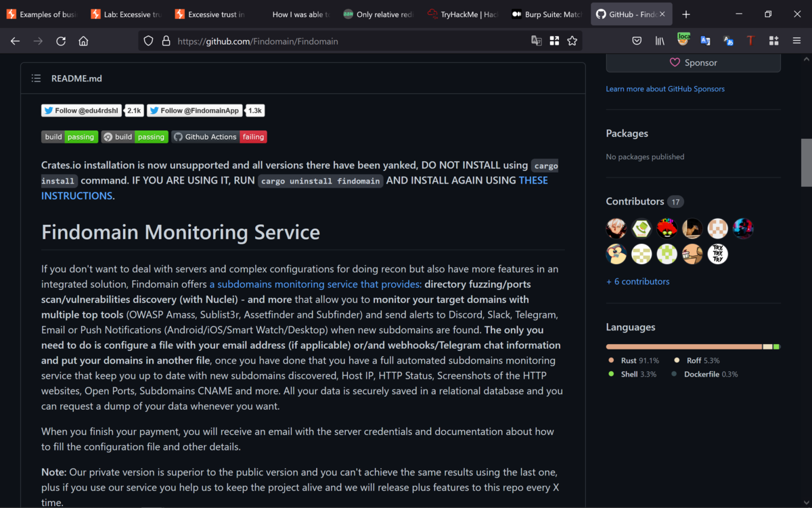Click the README.md file name header

(x=76, y=79)
